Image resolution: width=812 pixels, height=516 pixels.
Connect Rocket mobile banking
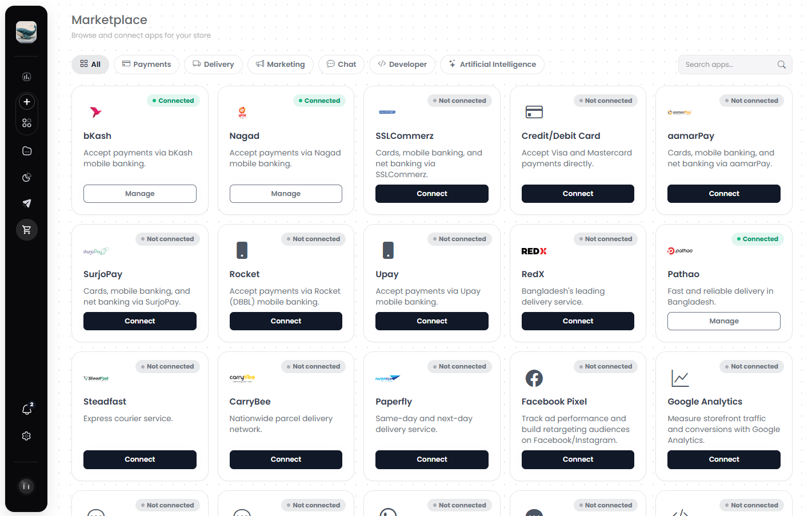pyautogui.click(x=286, y=321)
